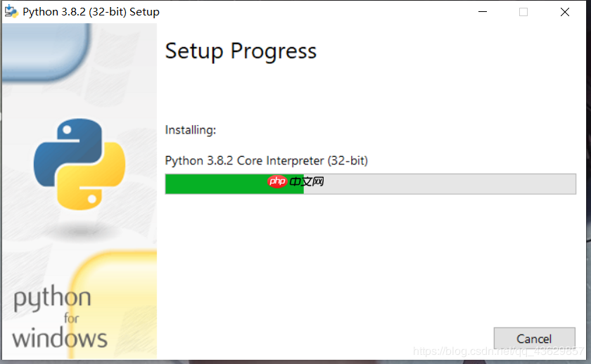Click the red php watermark badge
The image size is (591, 364).
coord(277,181)
